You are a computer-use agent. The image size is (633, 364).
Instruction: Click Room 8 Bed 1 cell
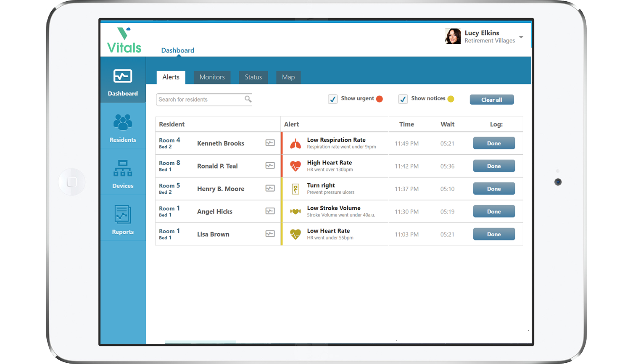click(x=169, y=166)
